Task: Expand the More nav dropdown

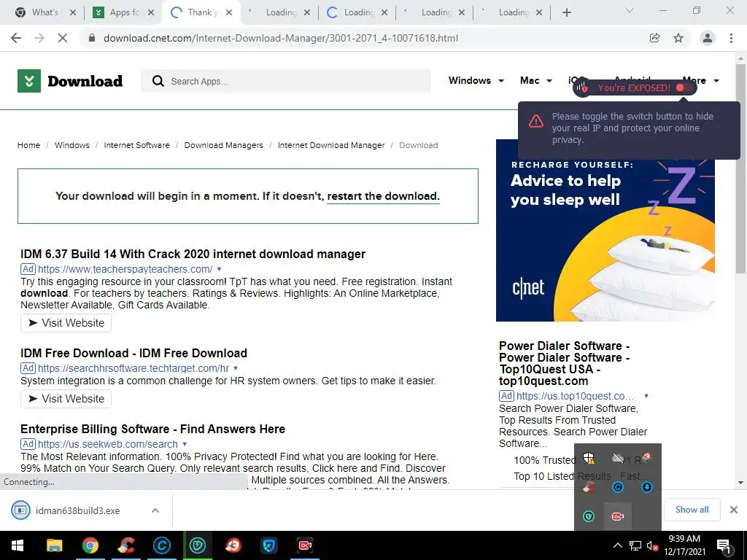Action: click(716, 81)
